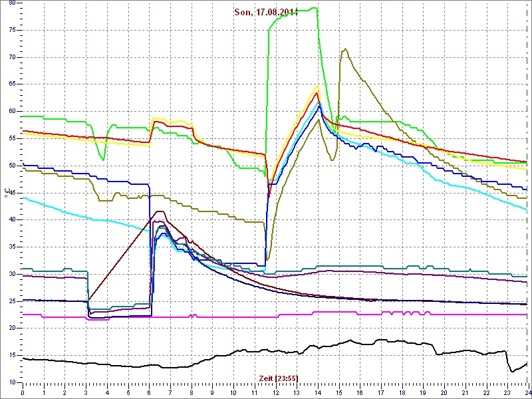Click the green curve's dip before hour 4

coord(102,159)
